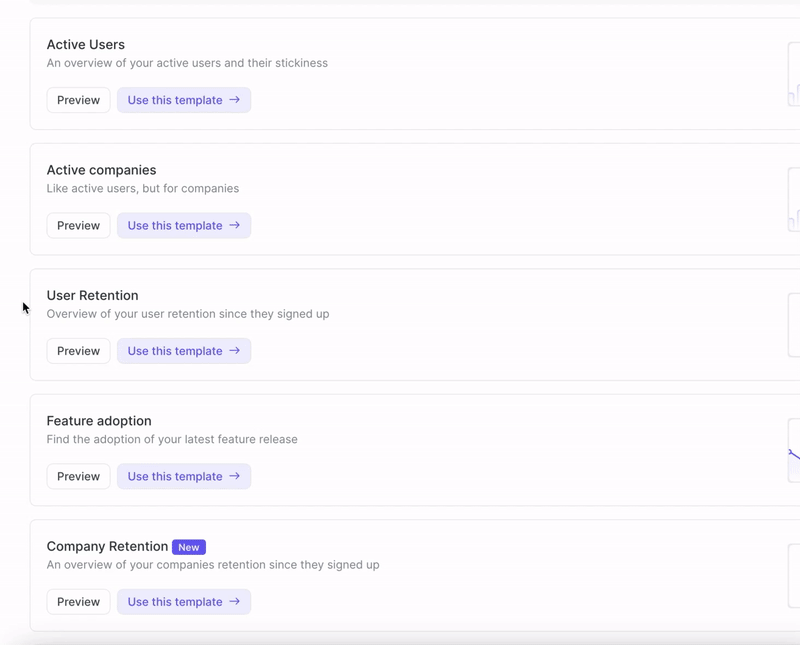Open Active Users chart thumbnail

click(794, 75)
